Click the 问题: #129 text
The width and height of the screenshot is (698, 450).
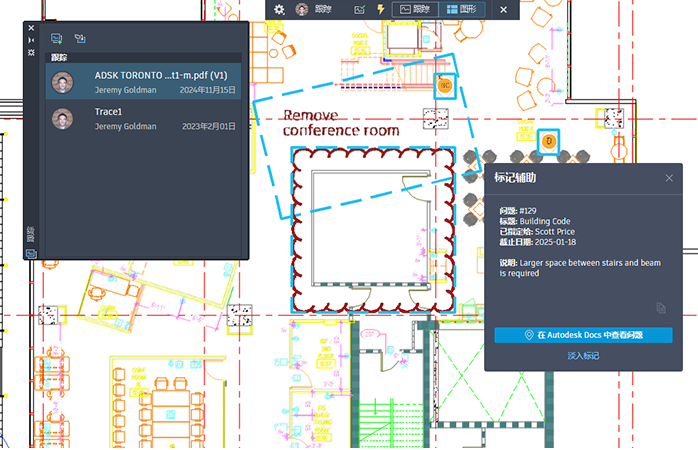pyautogui.click(x=518, y=211)
